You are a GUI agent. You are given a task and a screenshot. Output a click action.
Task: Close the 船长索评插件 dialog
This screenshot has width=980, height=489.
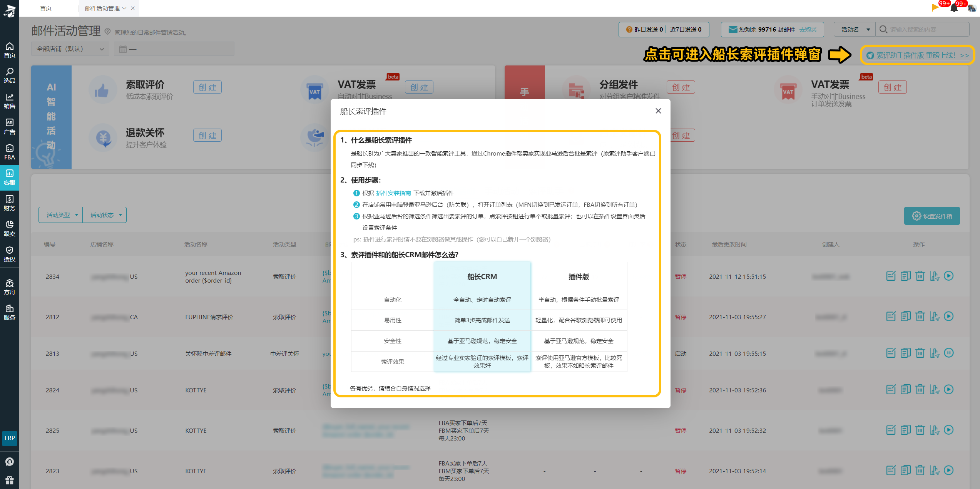658,111
